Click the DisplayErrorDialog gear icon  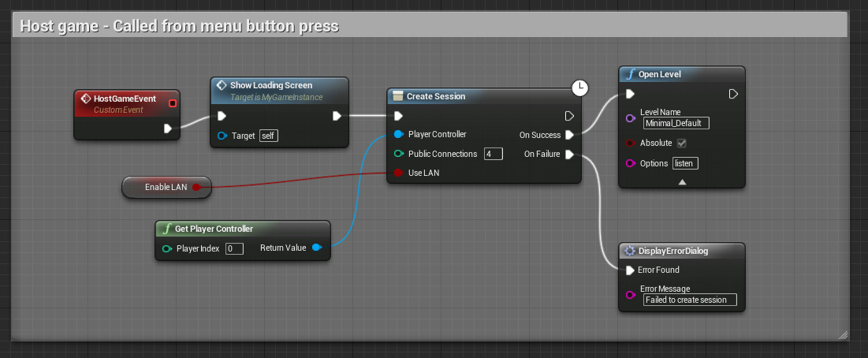630,251
